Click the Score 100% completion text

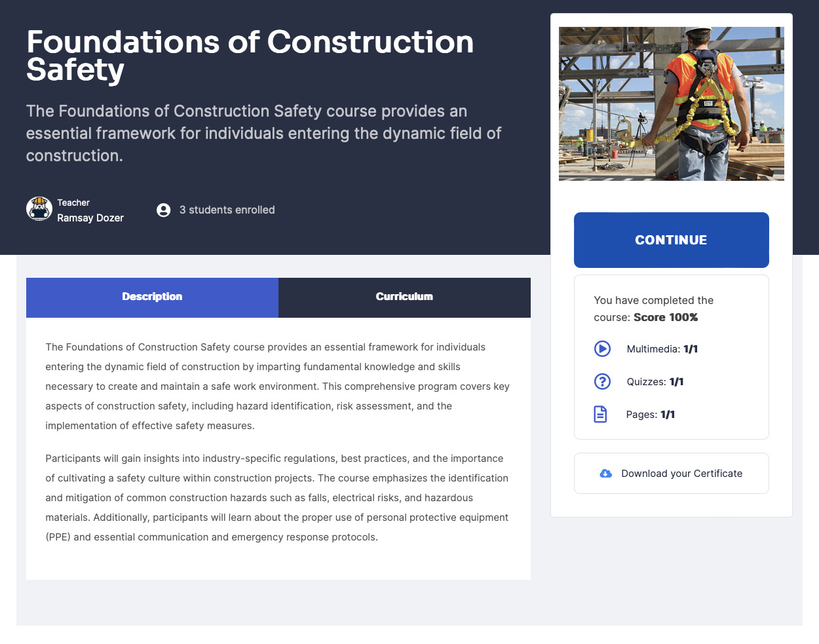pos(666,317)
